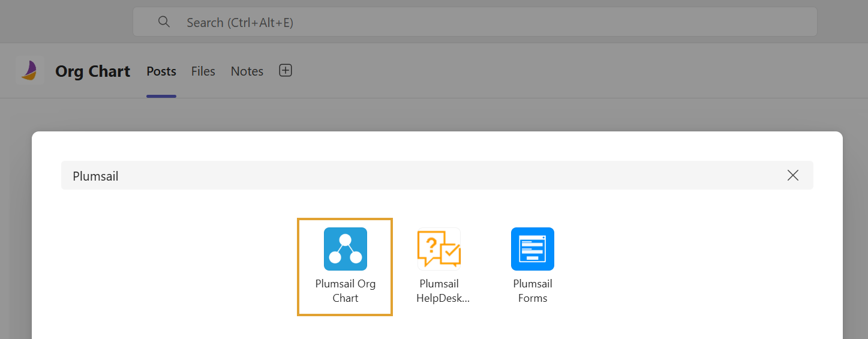Image resolution: width=868 pixels, height=339 pixels.
Task: Choose the Plumsail Forms app icon
Action: pos(533,249)
